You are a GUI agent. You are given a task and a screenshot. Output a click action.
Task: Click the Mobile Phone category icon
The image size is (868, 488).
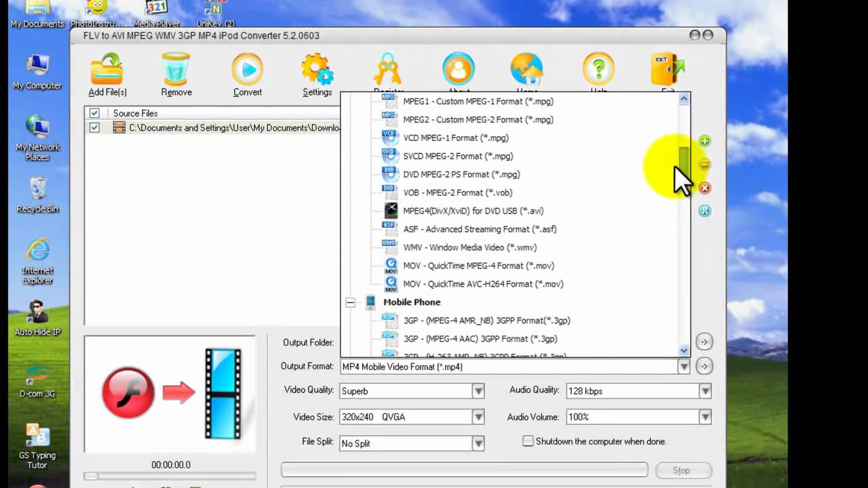coord(370,302)
